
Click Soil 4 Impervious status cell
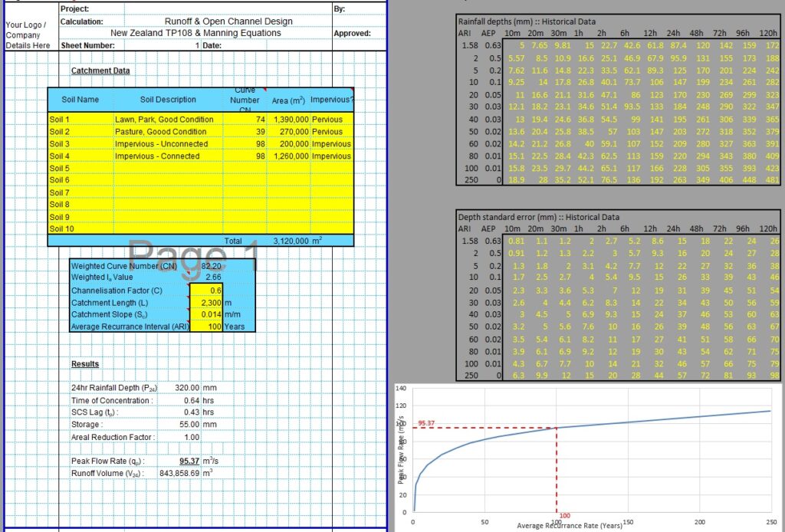pyautogui.click(x=332, y=156)
